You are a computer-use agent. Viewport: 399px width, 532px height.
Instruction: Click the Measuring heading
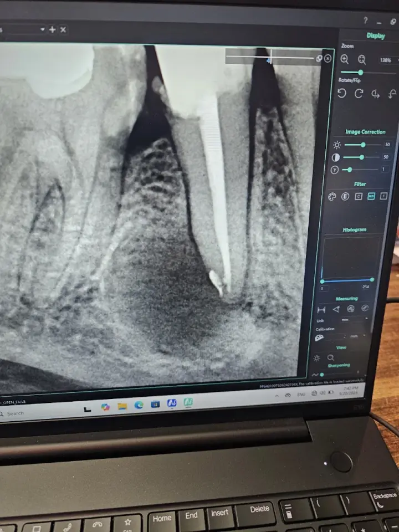click(x=346, y=299)
